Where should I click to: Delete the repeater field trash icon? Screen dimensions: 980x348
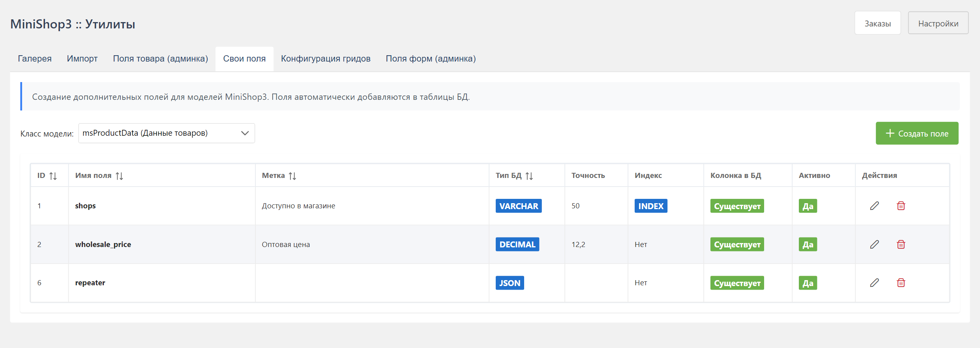pyautogui.click(x=901, y=283)
